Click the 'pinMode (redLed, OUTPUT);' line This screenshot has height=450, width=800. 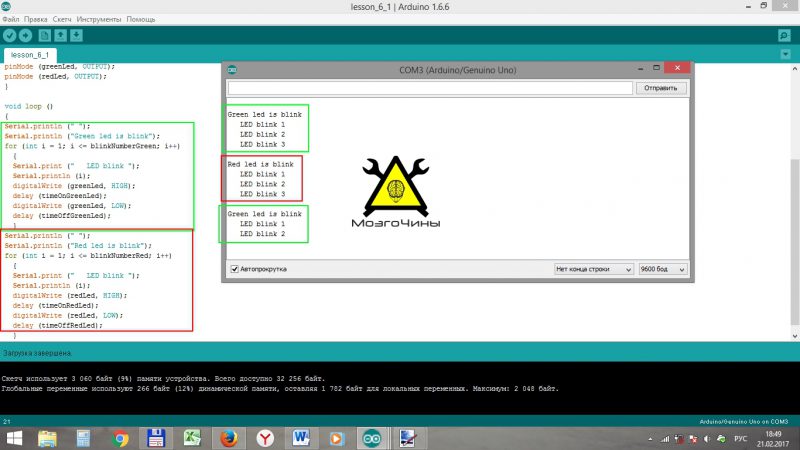(x=56, y=77)
